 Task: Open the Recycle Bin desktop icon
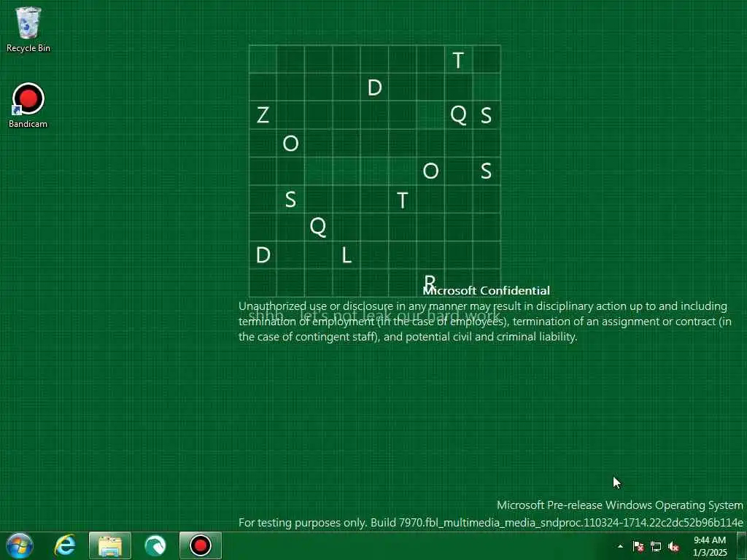[28, 29]
